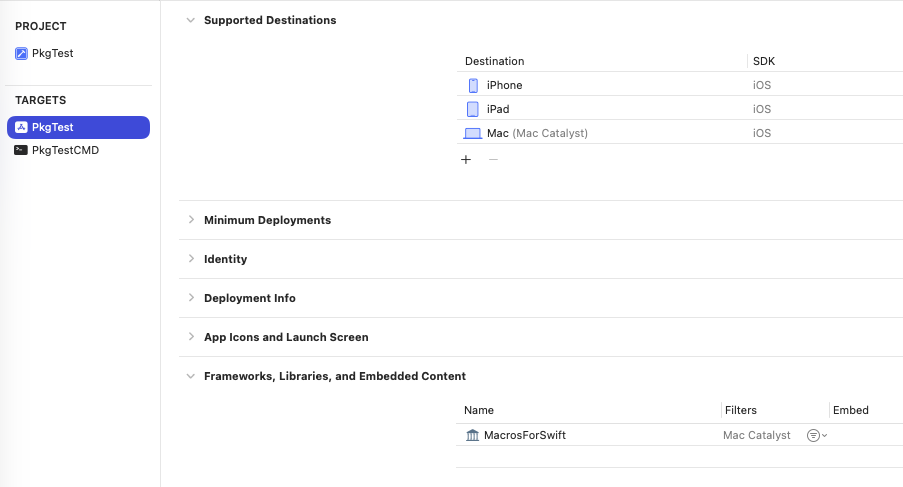Image resolution: width=903 pixels, height=487 pixels.
Task: Click the PkgTest project blueprint icon
Action: tap(22, 54)
